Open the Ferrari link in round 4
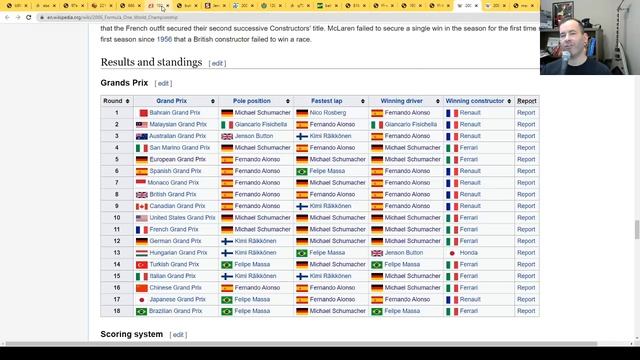Image resolution: width=640 pixels, height=360 pixels. pos(469,148)
